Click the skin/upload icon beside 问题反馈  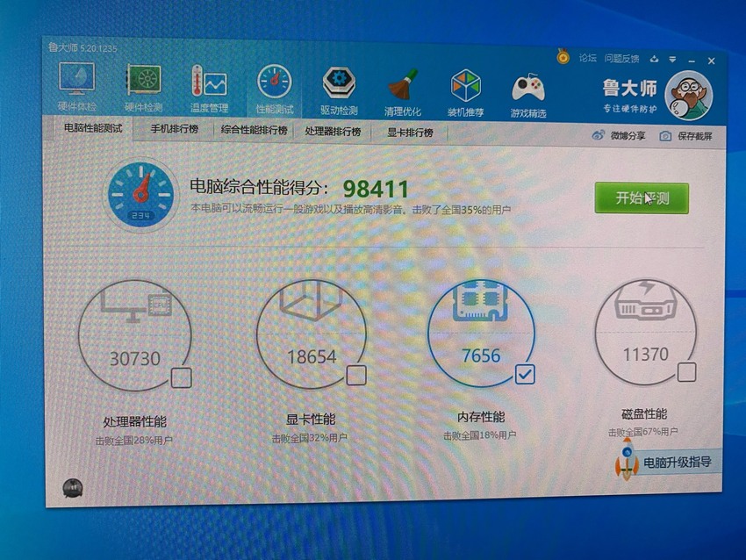pos(655,59)
